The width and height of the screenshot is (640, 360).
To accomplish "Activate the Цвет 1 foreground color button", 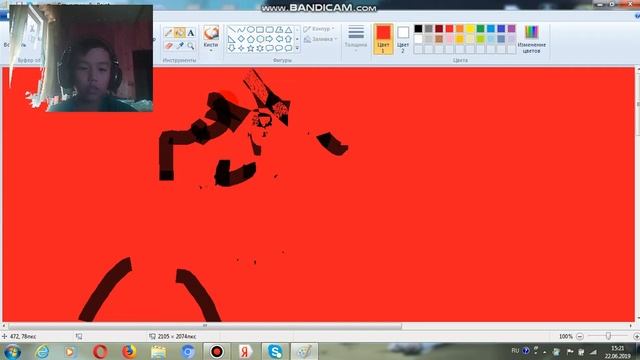I will (383, 39).
